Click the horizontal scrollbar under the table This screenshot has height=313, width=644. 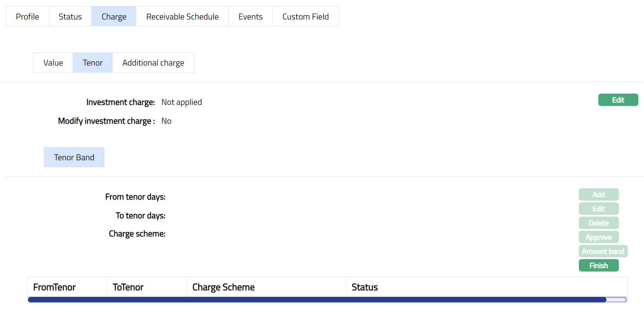coord(317,300)
